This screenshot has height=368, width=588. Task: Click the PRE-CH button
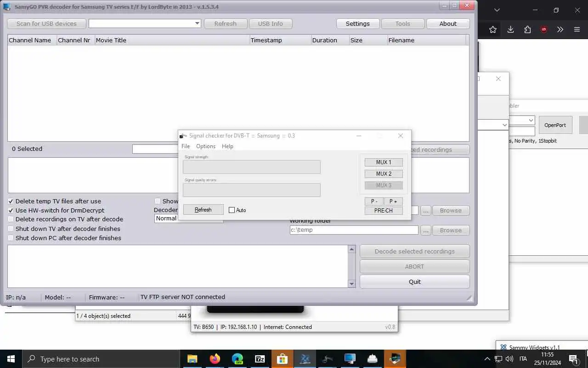point(384,211)
